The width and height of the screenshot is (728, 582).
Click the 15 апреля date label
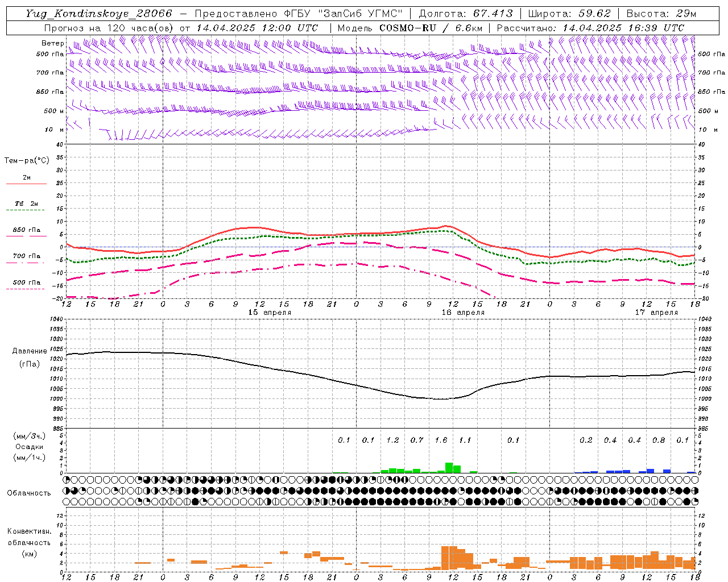pos(270,313)
